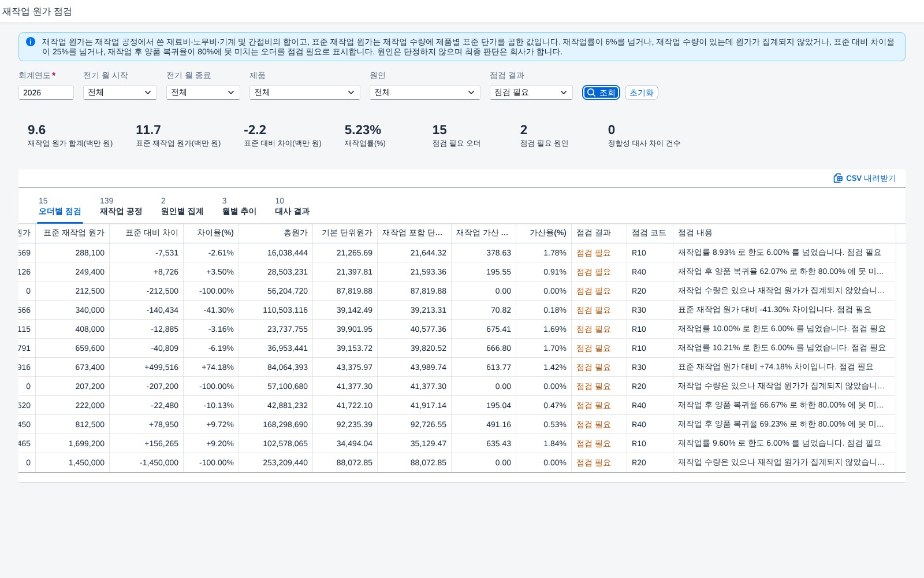Select the 오더별 점검 tab

60,206
